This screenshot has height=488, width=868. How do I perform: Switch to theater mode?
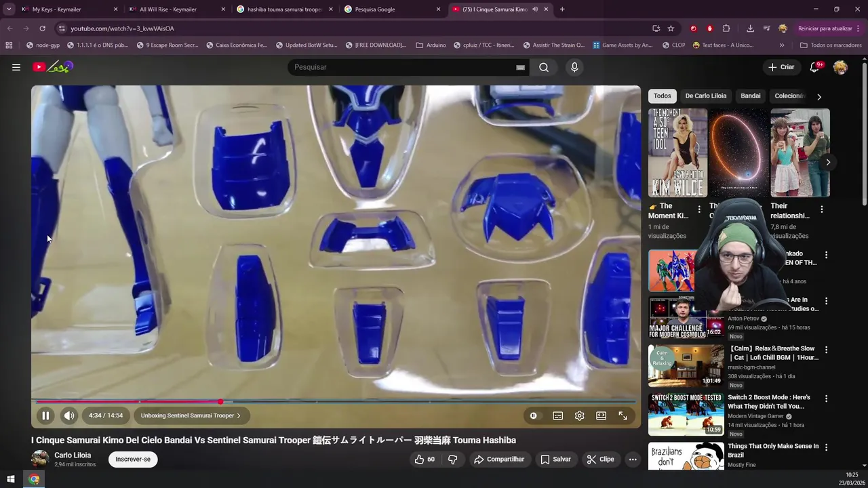[x=601, y=415]
